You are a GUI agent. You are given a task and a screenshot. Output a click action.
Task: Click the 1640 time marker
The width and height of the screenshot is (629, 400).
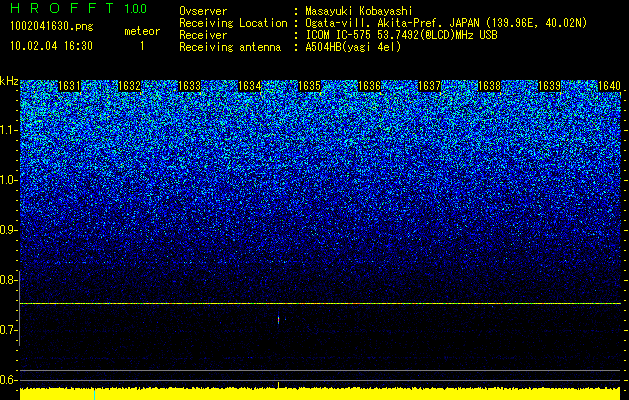609,86
